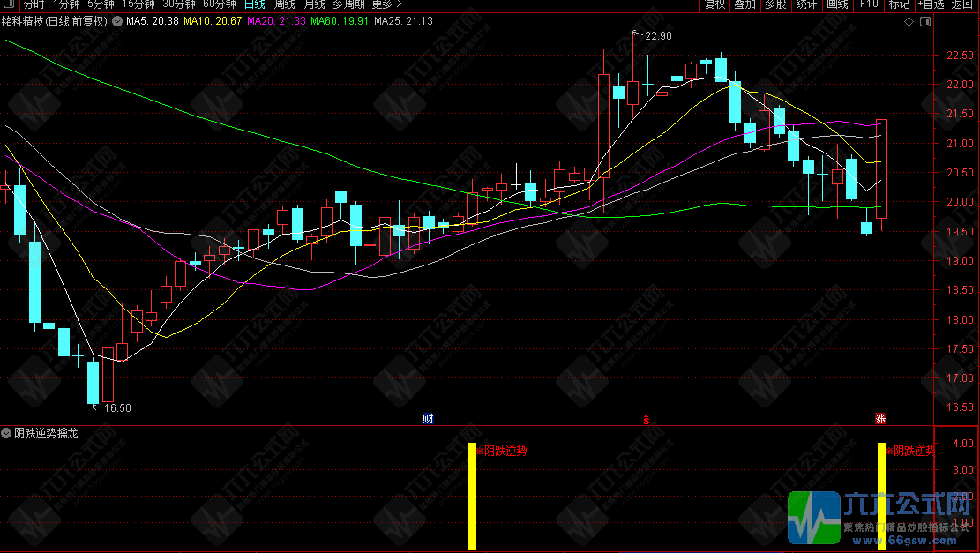The width and height of the screenshot is (980, 553).
Task: Add stock via +自选 button
Action: (x=931, y=4)
